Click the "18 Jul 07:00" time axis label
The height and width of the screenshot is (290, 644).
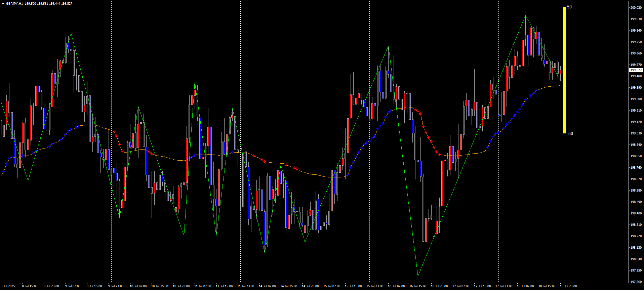point(525,286)
